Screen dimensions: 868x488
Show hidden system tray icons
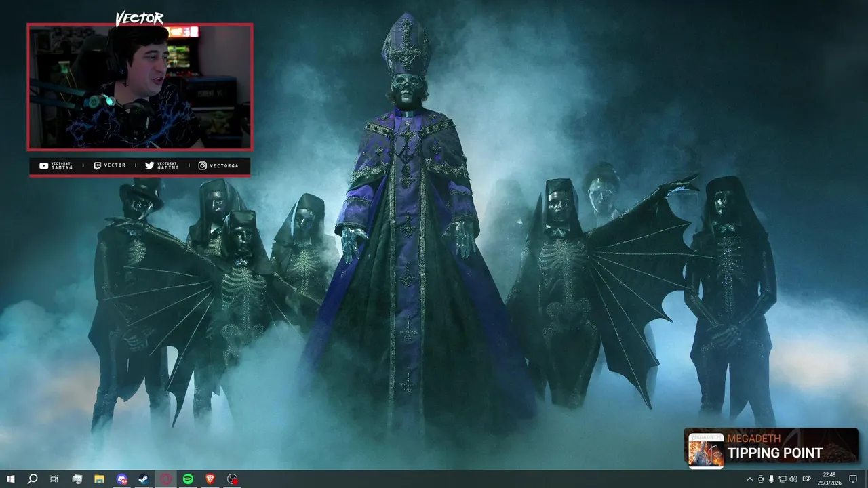749,479
